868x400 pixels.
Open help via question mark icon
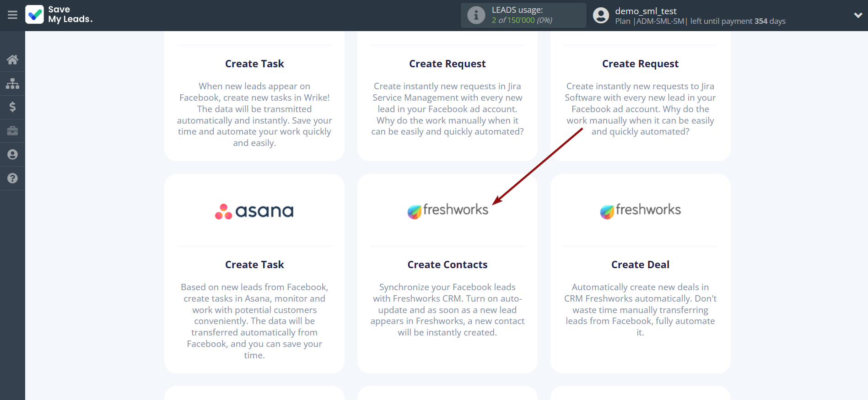pos(12,178)
